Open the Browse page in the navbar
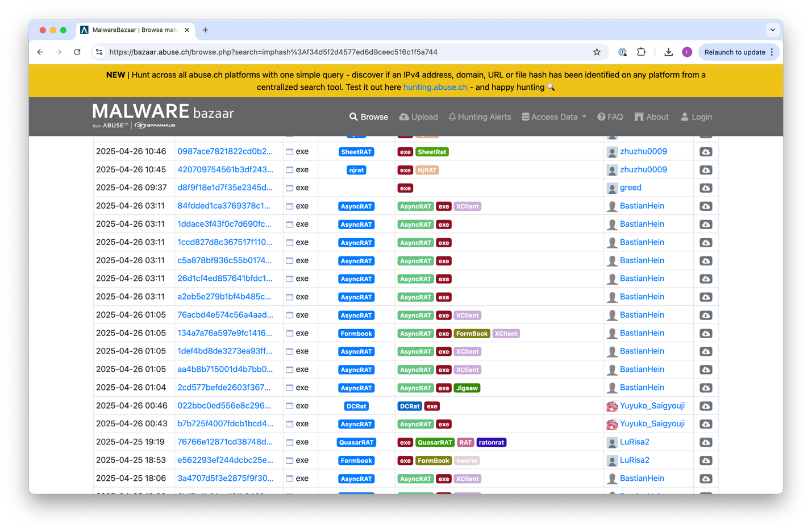This screenshot has height=532, width=812. point(369,117)
